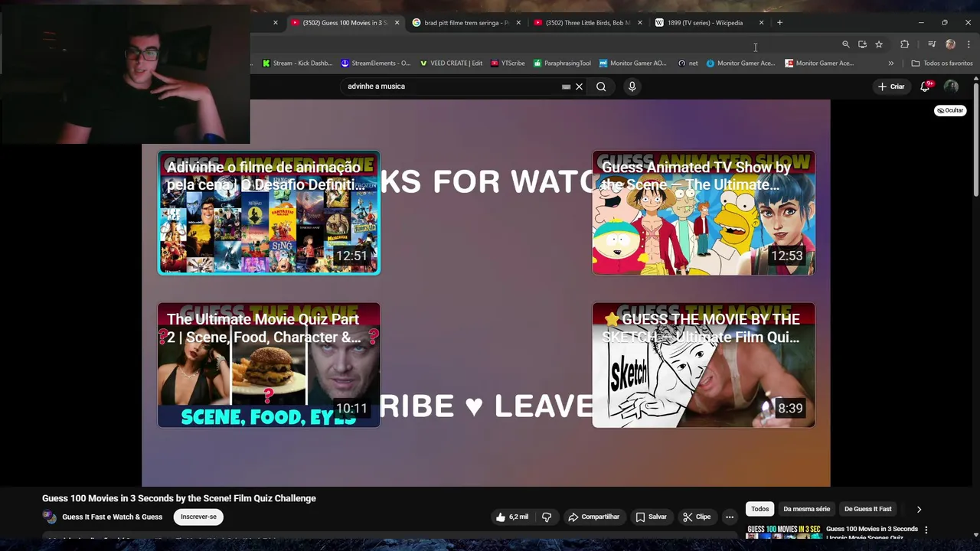The height and width of the screenshot is (551, 980).
Task: Open the on-screen keyboard icon in search box
Action: [x=566, y=86]
